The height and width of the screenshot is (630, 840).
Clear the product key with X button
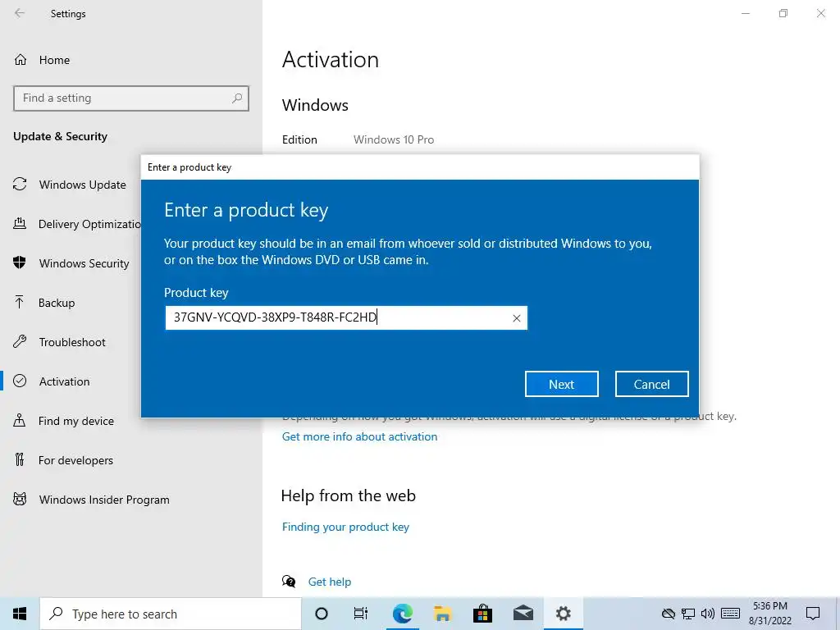pos(517,318)
